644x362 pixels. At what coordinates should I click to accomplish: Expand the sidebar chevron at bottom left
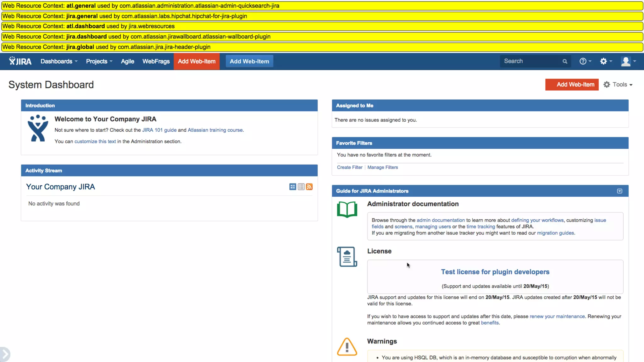click(x=5, y=354)
